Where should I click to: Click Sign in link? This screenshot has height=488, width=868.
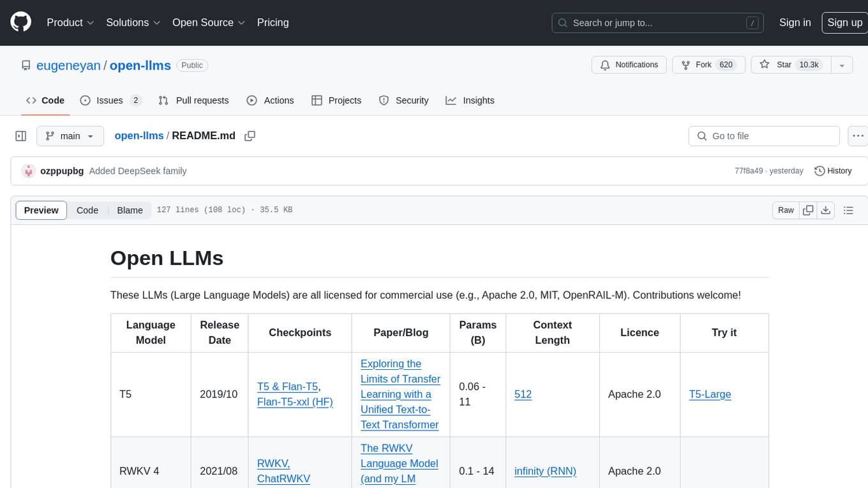coord(795,22)
